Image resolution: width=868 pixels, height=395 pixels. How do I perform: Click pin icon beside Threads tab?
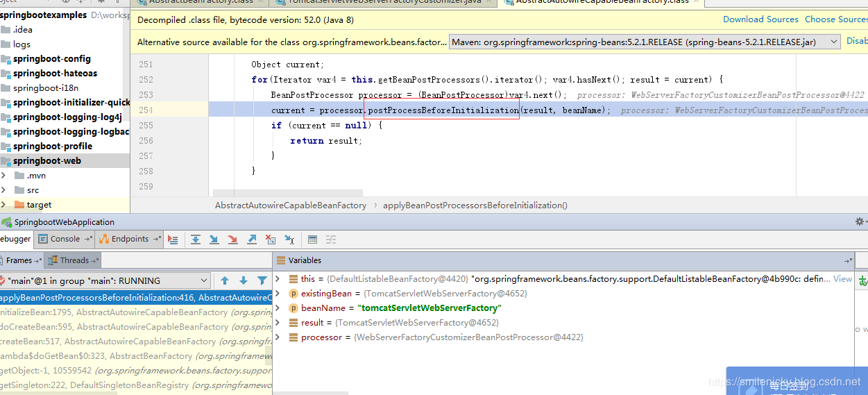(x=96, y=261)
